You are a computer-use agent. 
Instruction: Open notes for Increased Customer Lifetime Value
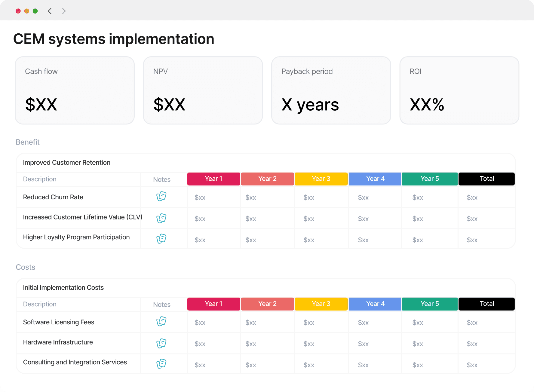(x=162, y=218)
